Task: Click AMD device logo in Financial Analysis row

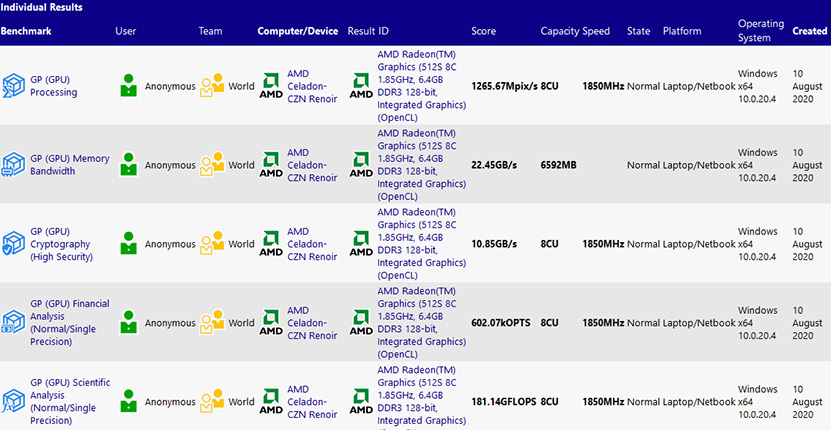Action: point(271,323)
